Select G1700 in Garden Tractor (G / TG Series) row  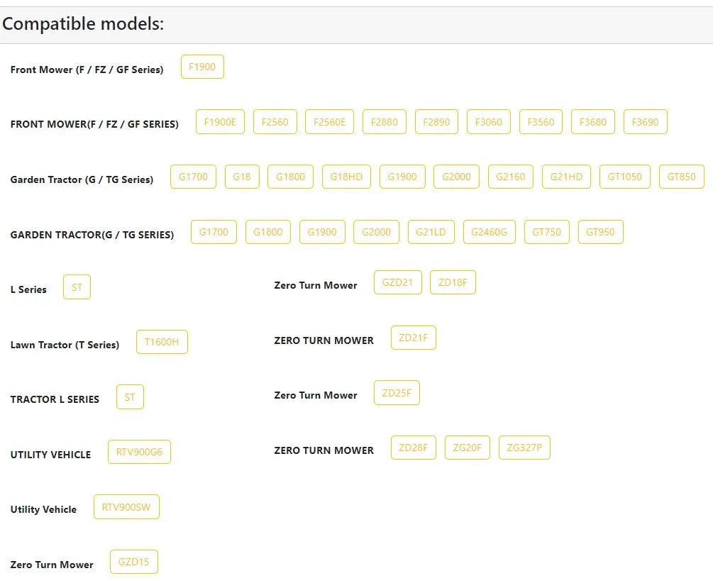click(x=193, y=177)
